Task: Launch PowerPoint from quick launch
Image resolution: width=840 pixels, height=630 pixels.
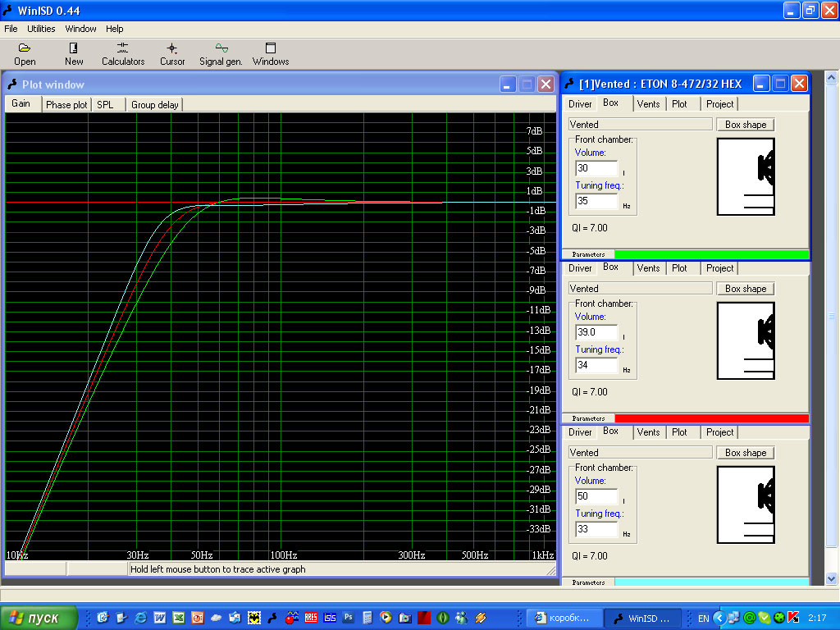Action: [x=197, y=618]
